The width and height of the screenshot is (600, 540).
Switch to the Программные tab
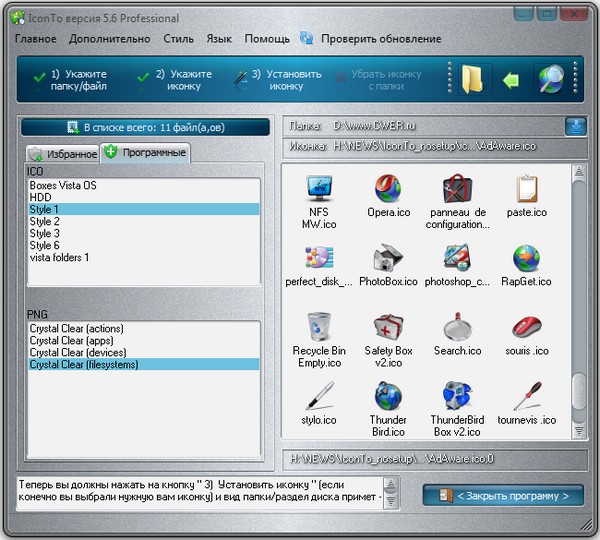click(145, 153)
